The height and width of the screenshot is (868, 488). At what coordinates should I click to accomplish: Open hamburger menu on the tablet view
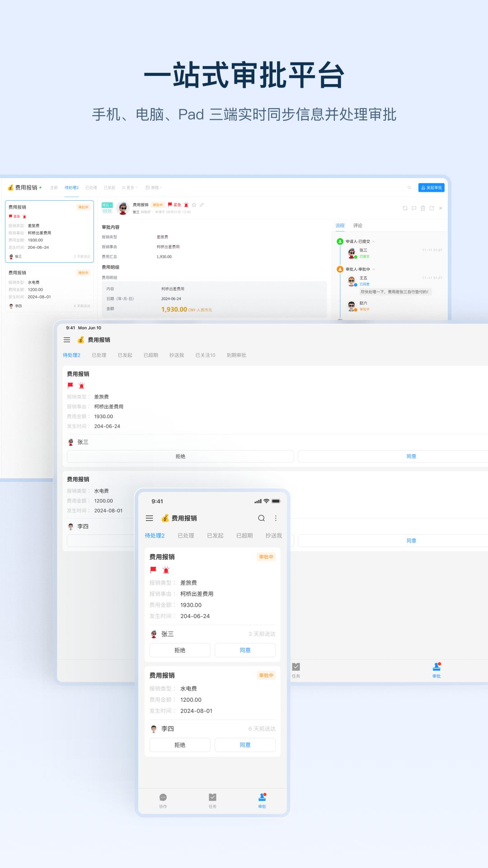[67, 340]
